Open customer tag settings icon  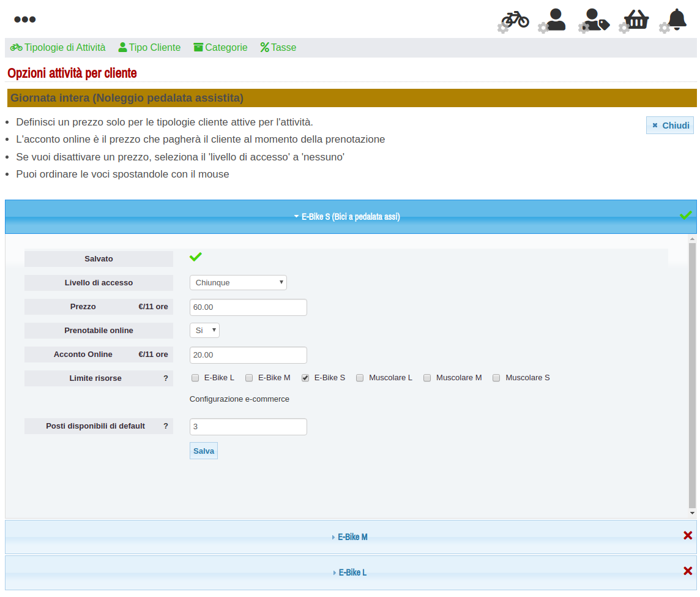(x=595, y=20)
